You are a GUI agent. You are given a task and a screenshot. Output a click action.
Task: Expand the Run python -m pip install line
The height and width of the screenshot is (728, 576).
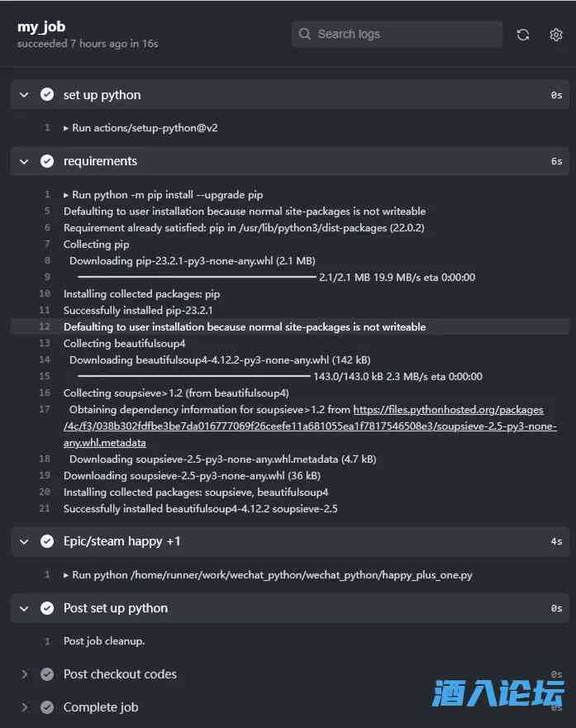pos(67,195)
